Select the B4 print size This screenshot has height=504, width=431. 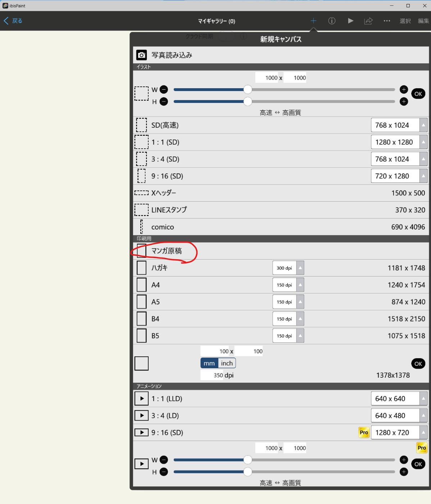pos(281,319)
